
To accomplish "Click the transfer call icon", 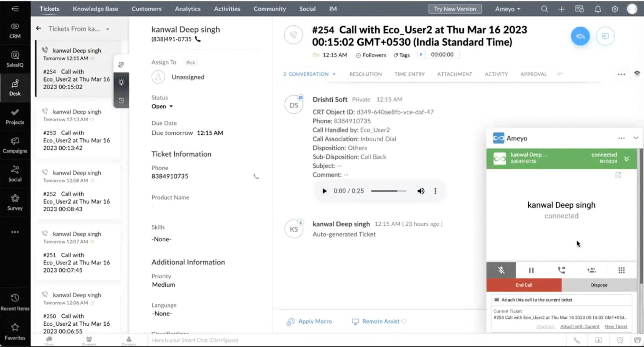I will pos(561,270).
